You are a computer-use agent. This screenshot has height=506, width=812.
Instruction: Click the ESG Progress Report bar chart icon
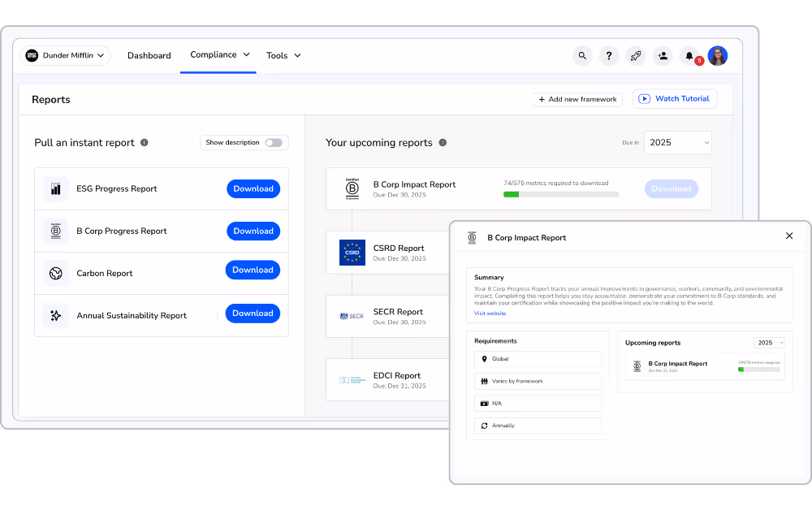tap(56, 189)
